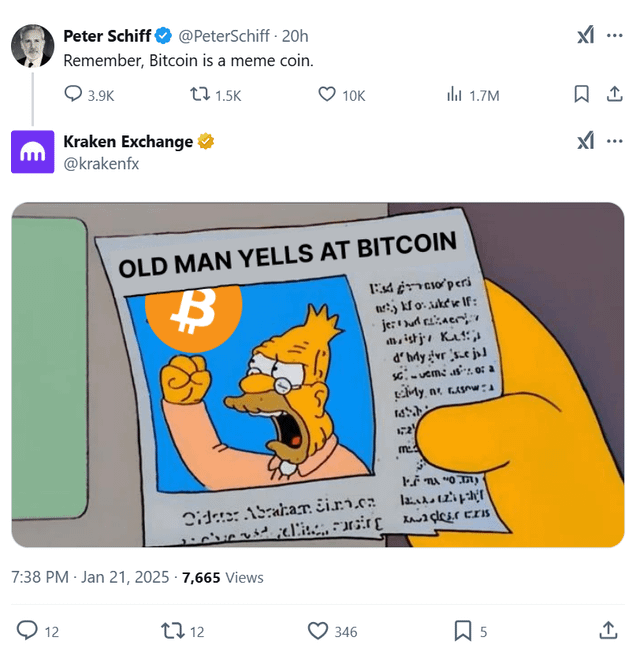The image size is (640, 652).
Task: Open more options on Peter Schiff's tweet
Action: pos(615,35)
